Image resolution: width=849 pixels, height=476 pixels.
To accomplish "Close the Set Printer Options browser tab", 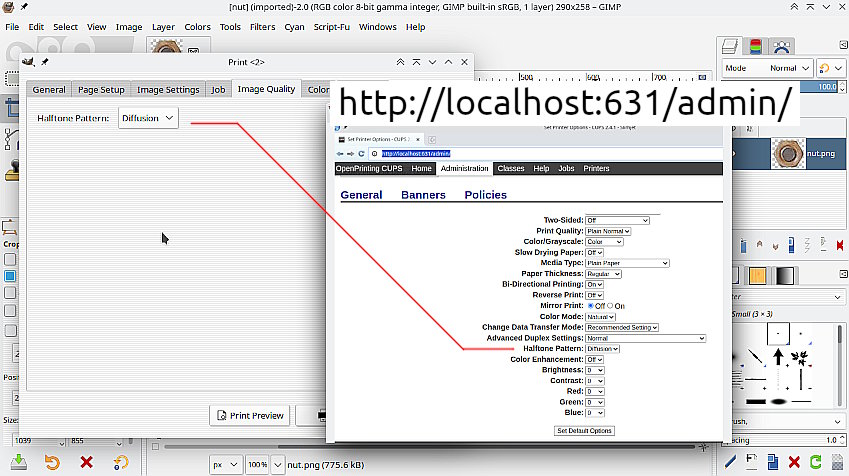I will (x=417, y=139).
